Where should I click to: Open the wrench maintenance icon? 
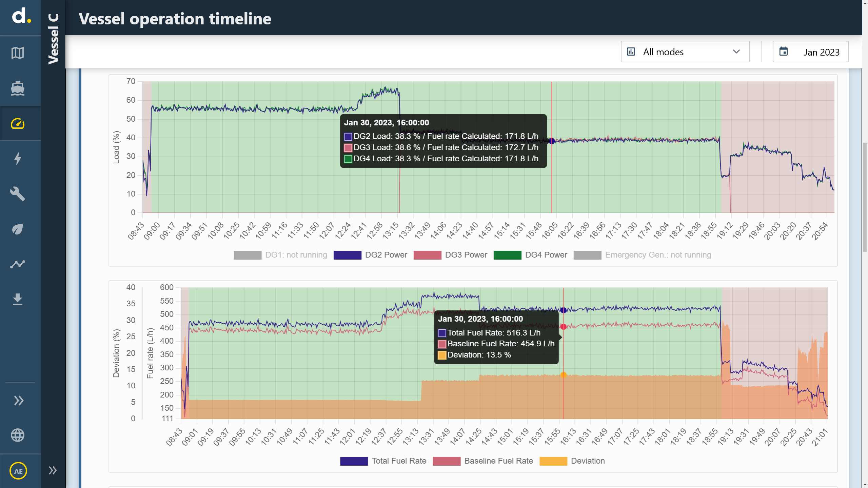click(x=18, y=194)
